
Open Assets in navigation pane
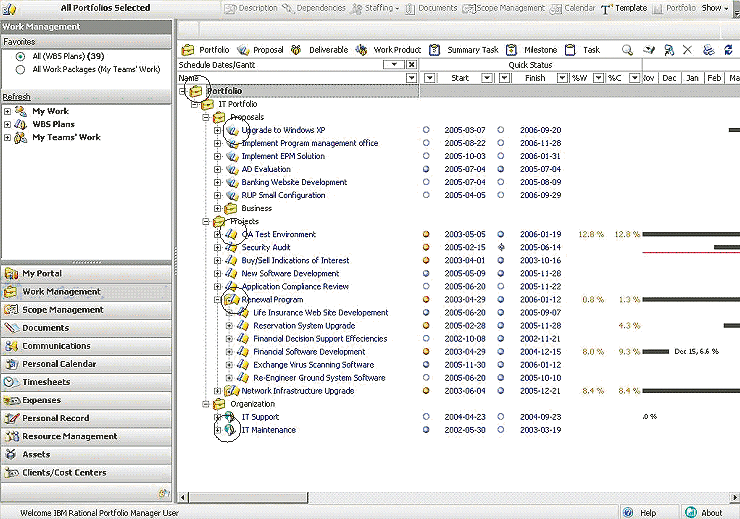(x=86, y=454)
